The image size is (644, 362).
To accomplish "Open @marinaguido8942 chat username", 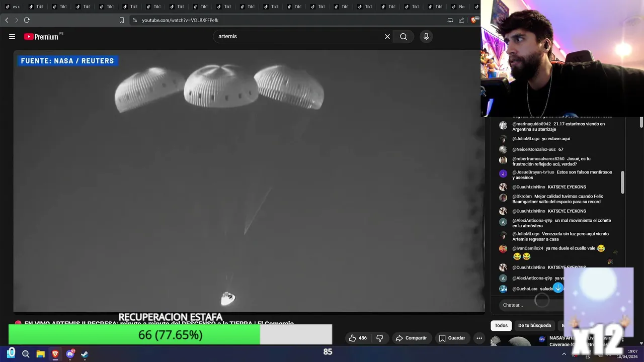I will [x=531, y=124].
